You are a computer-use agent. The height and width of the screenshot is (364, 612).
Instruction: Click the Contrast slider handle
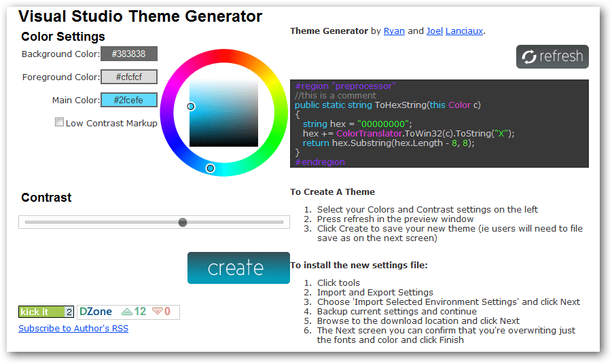tap(183, 222)
